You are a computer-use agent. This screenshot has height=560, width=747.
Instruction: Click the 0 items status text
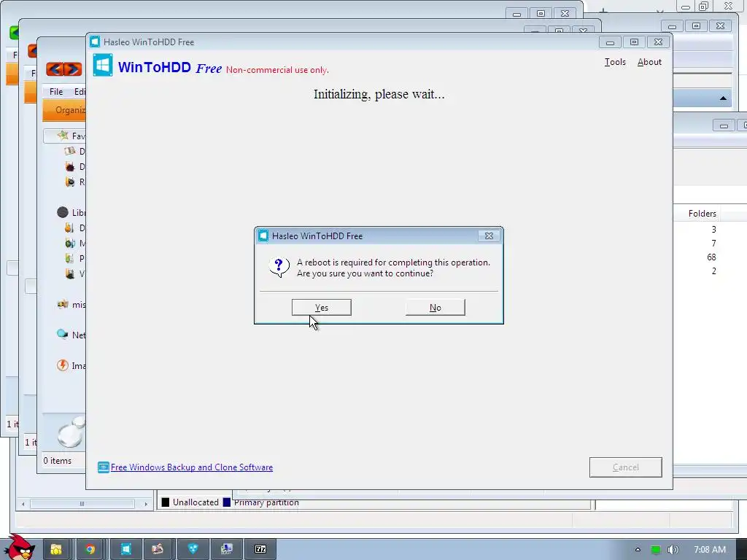coord(57,461)
